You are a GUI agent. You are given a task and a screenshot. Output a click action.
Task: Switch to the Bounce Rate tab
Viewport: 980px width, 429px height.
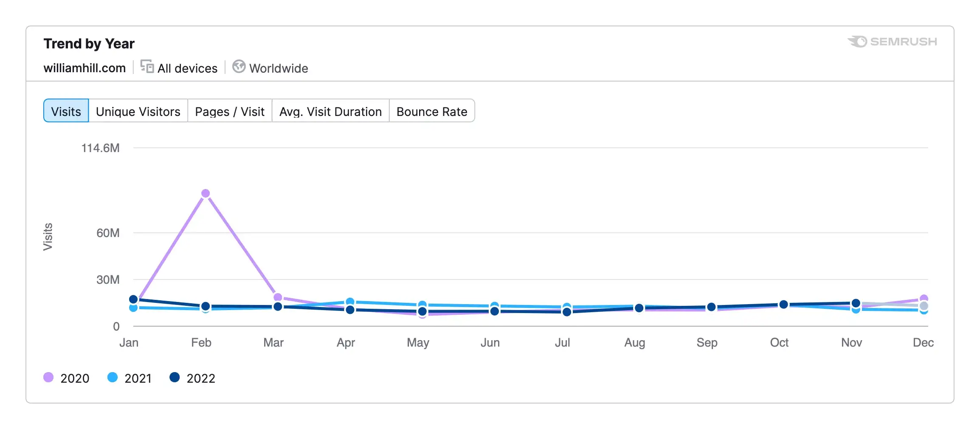pos(432,111)
